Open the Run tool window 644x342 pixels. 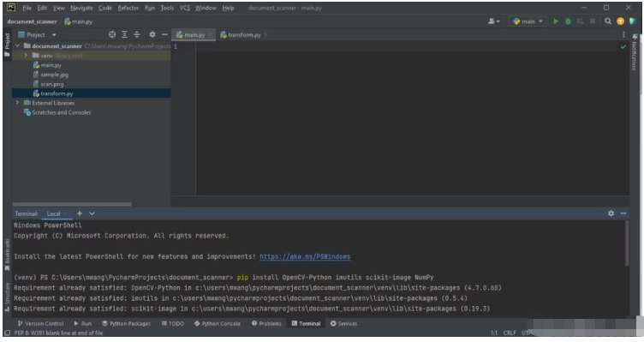82,323
